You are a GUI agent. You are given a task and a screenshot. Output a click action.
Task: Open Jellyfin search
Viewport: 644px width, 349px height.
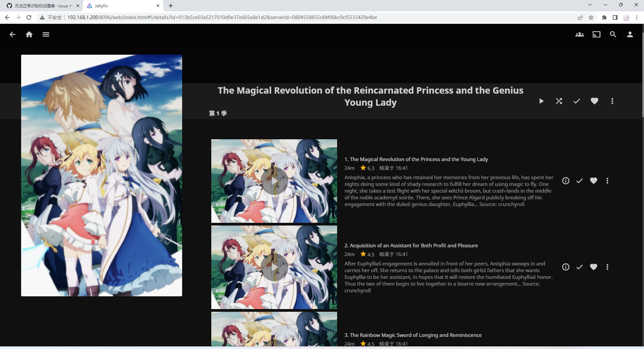tap(613, 34)
